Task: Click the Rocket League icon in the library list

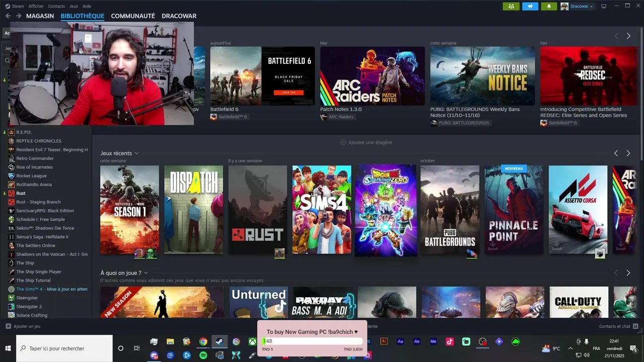Action: pyautogui.click(x=11, y=176)
